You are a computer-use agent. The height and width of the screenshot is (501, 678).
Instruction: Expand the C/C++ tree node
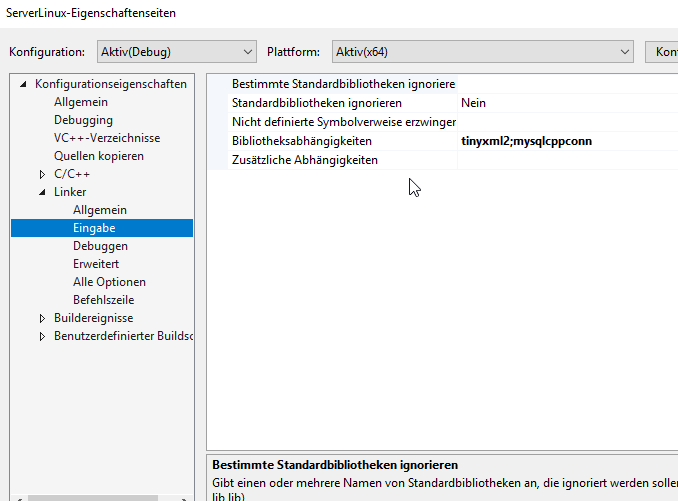point(42,174)
